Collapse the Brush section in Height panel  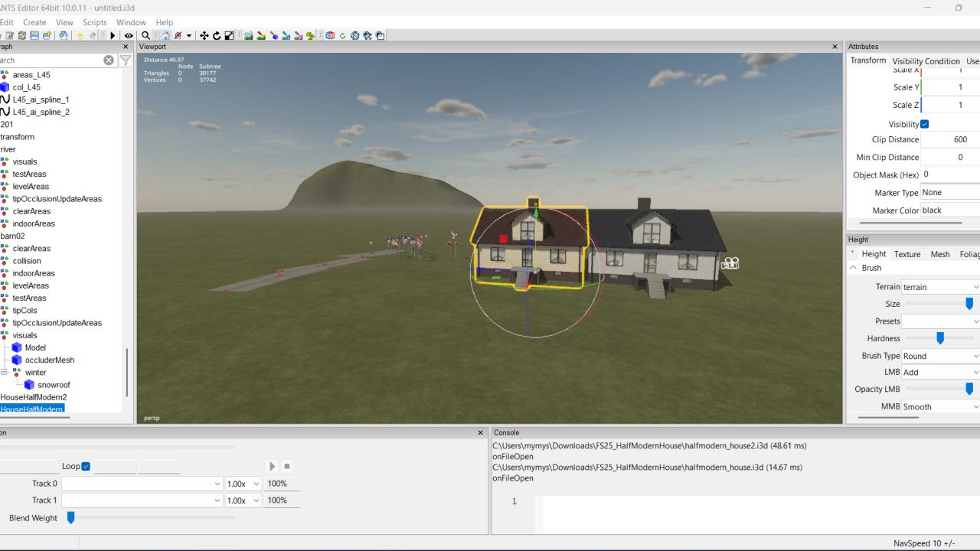853,268
